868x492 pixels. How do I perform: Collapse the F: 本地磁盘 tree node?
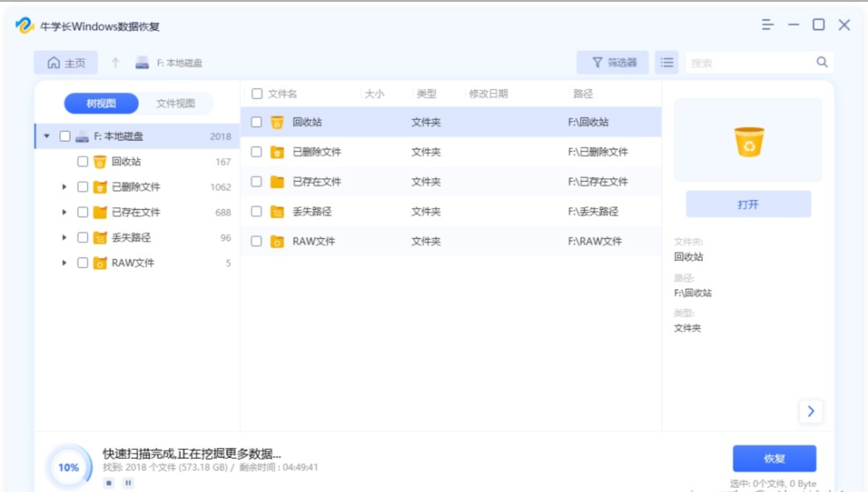(47, 136)
